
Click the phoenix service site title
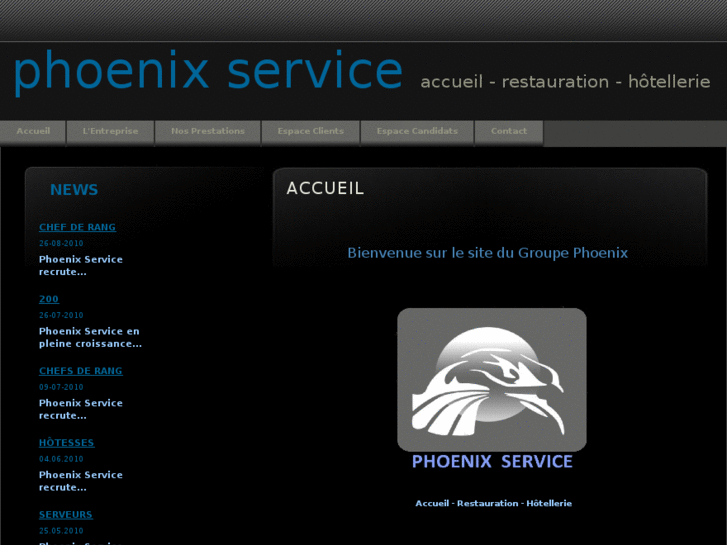[208, 72]
